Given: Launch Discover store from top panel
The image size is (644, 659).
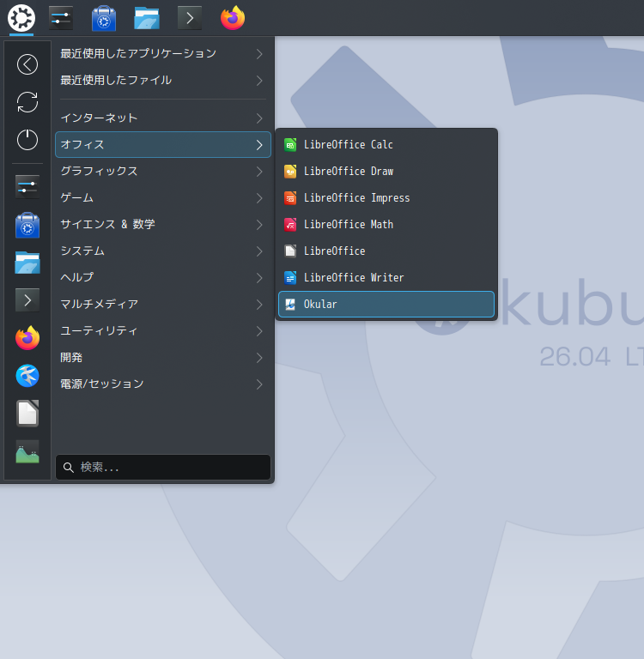Looking at the screenshot, I should [x=104, y=18].
